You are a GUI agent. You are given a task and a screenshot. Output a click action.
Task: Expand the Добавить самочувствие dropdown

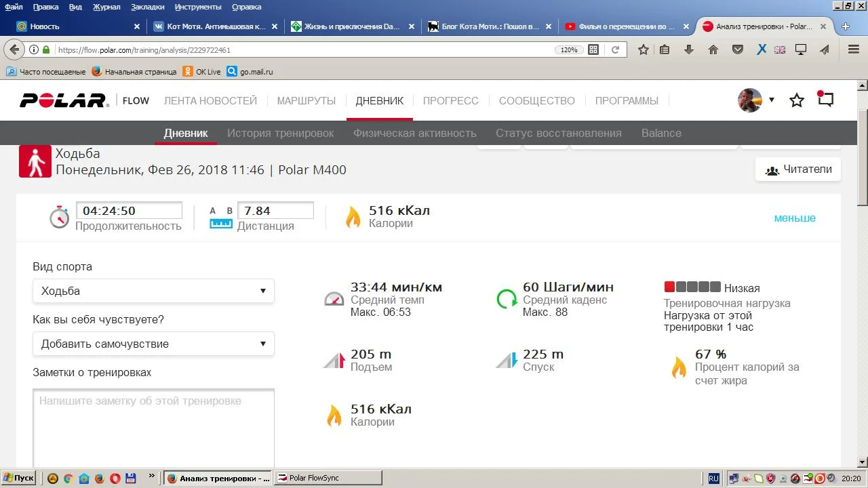coord(153,344)
